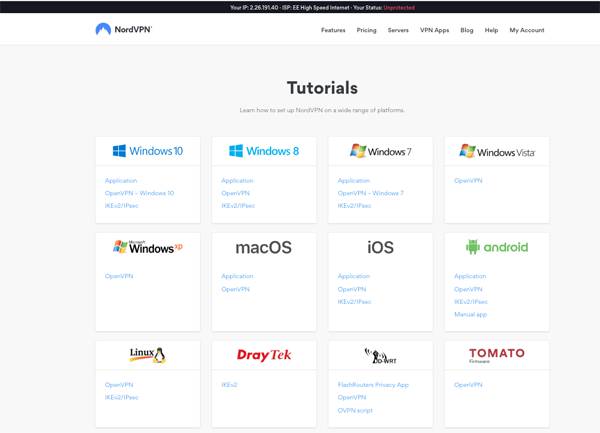Click the Tutorials page heading

coord(322,88)
